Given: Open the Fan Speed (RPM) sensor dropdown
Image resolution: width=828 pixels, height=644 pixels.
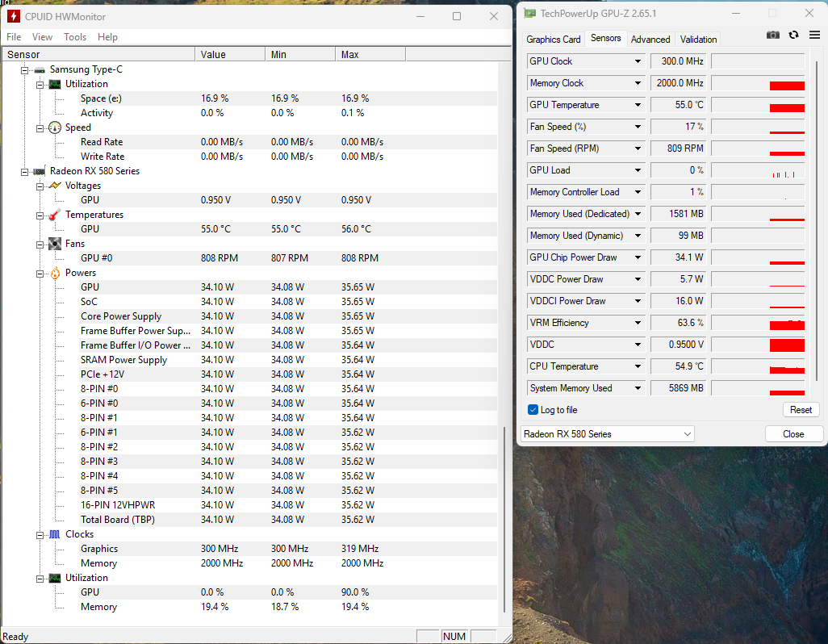Looking at the screenshot, I should coord(638,148).
